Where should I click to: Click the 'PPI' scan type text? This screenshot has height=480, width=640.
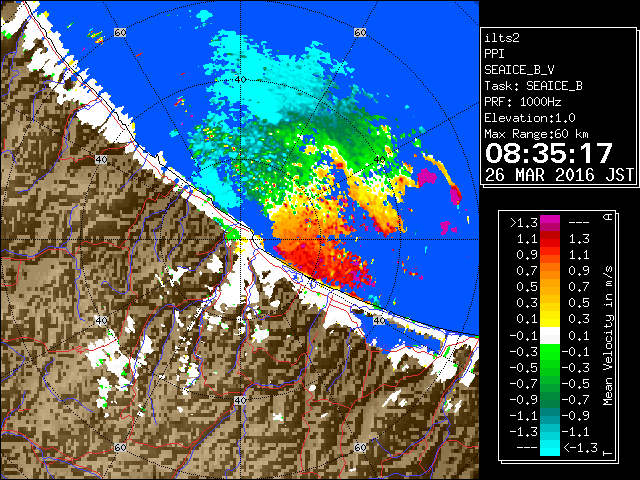point(494,54)
